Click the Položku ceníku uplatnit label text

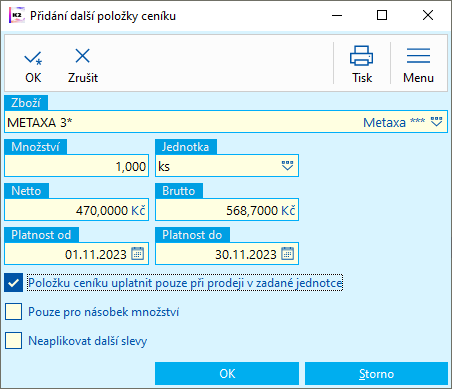(185, 283)
